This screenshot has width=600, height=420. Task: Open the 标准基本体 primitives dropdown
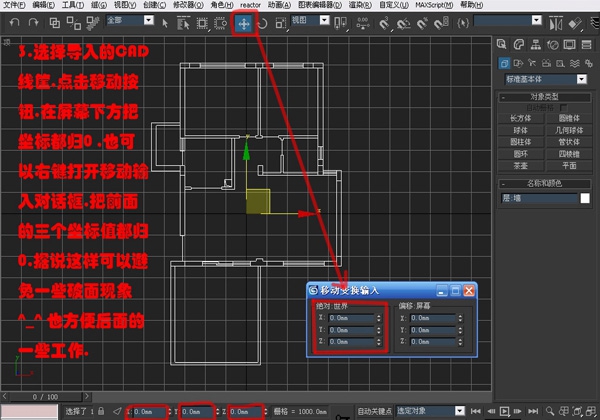(x=582, y=79)
